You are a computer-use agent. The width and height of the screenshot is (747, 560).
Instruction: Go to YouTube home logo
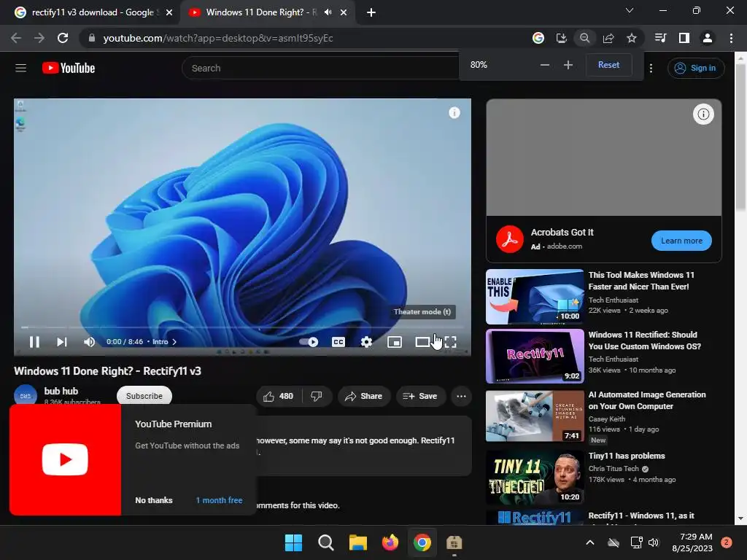click(69, 68)
